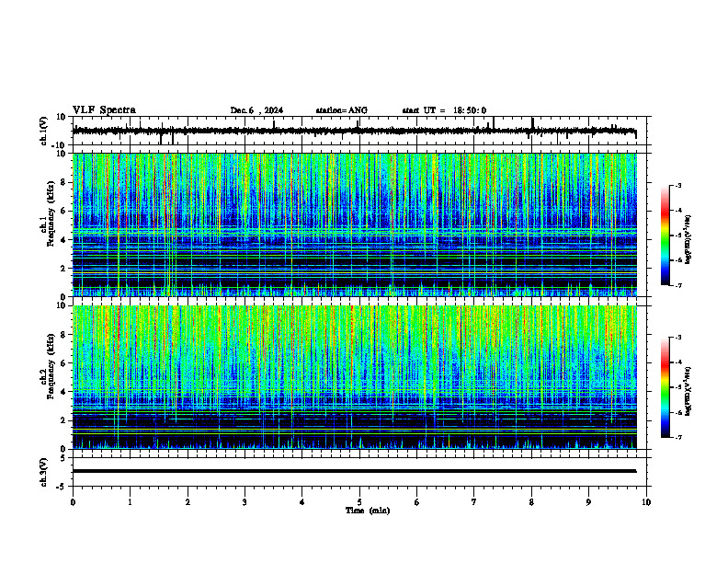Image resolution: width=728 pixels, height=563 pixels.
Task: Click the ch.1 colorbar "-3" tick label
Action: [x=678, y=185]
